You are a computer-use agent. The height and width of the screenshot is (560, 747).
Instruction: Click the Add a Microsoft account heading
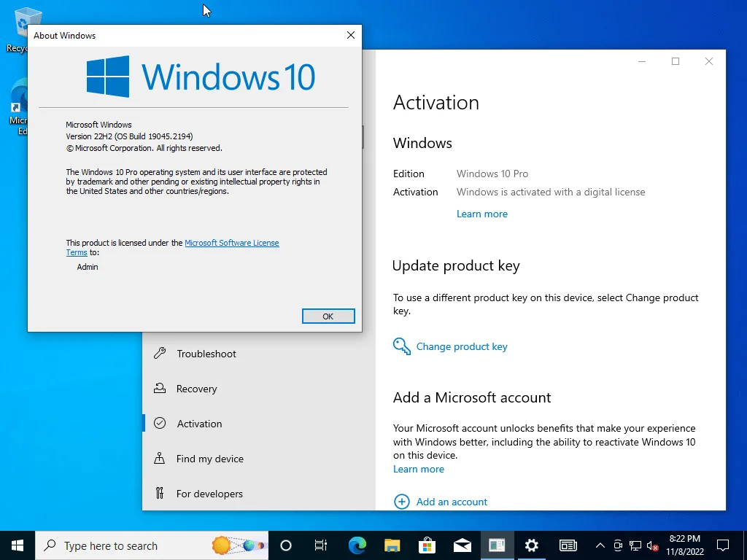(x=472, y=397)
